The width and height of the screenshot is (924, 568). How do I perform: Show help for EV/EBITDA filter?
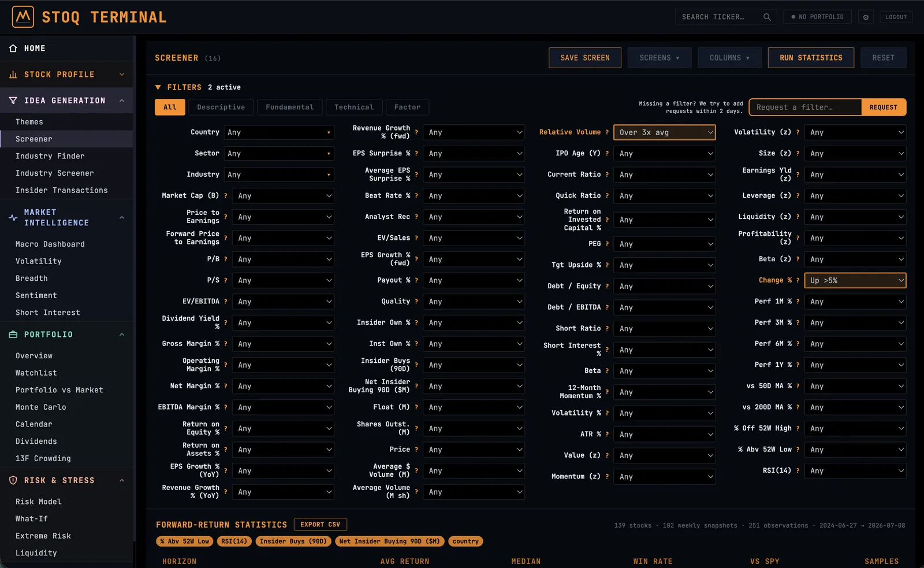(225, 302)
